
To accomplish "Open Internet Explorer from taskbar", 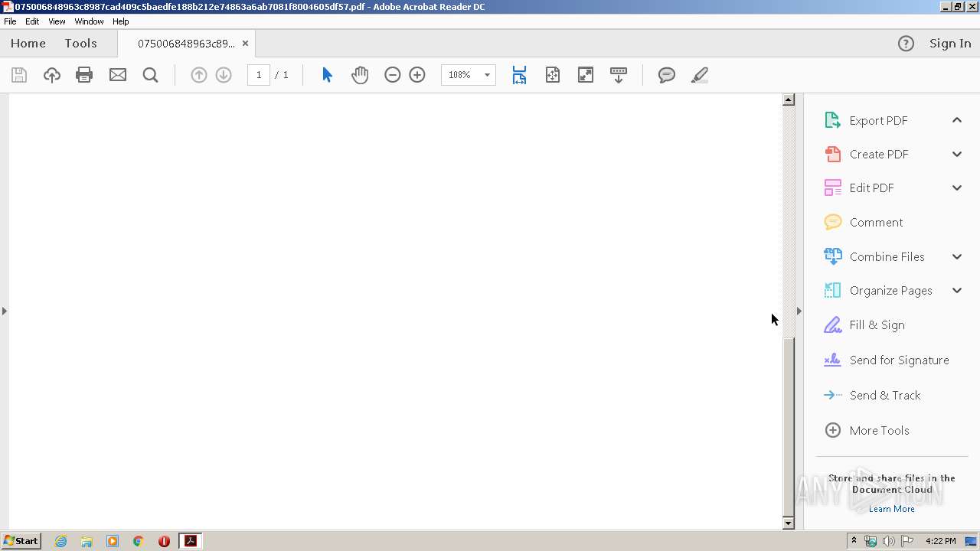I will [60, 541].
